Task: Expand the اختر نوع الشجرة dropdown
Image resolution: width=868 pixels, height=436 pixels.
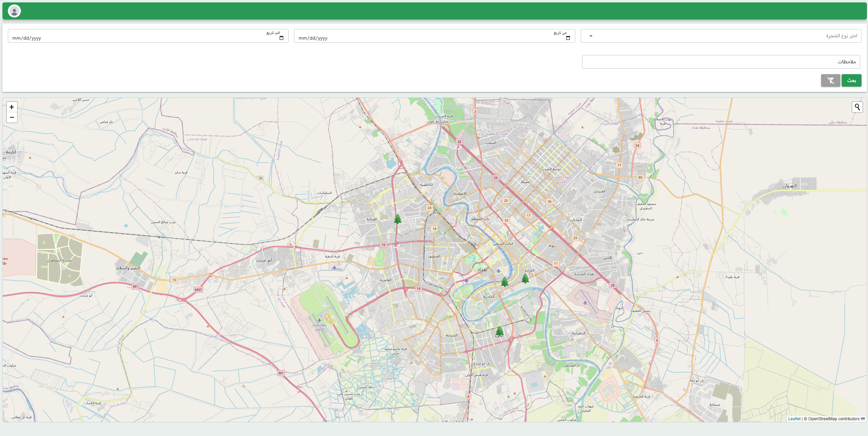Action: [721, 36]
